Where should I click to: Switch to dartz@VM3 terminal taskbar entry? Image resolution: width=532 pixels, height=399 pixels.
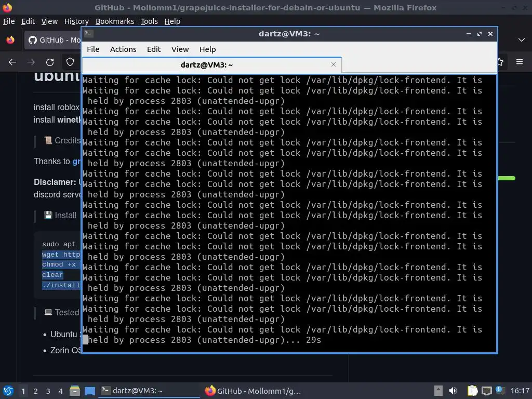click(x=149, y=391)
